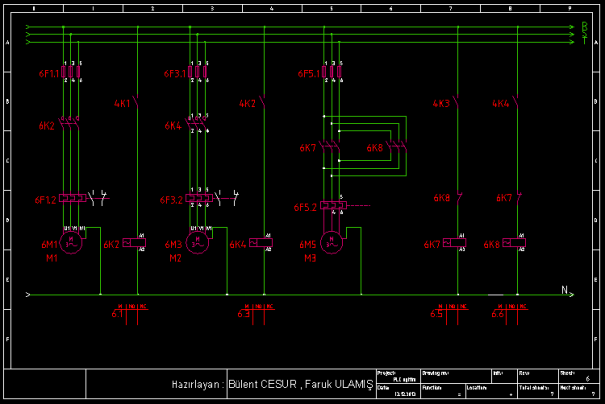The width and height of the screenshot is (605, 404).
Task: Select the Hazırlayan text in title block
Action: tap(198, 384)
